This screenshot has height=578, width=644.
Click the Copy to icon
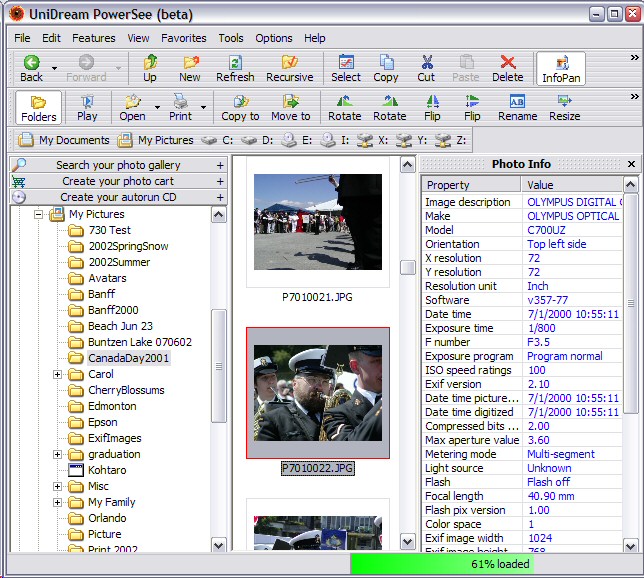pos(240,102)
